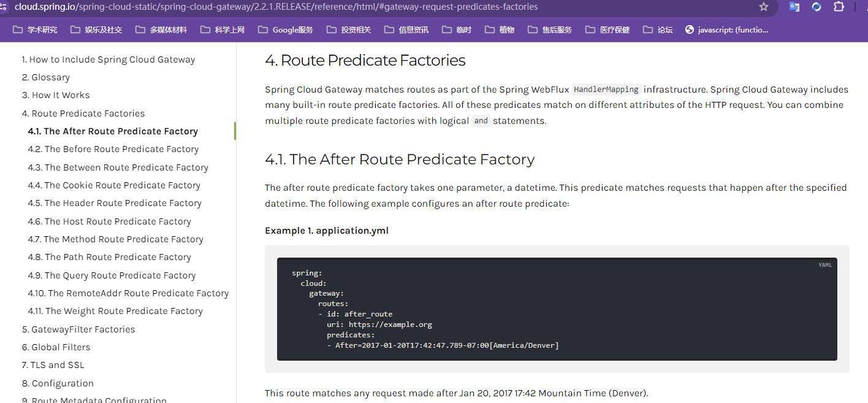Open the 投资相关 bookmarks folder
Viewport: 868px width, 403px height.
[349, 29]
